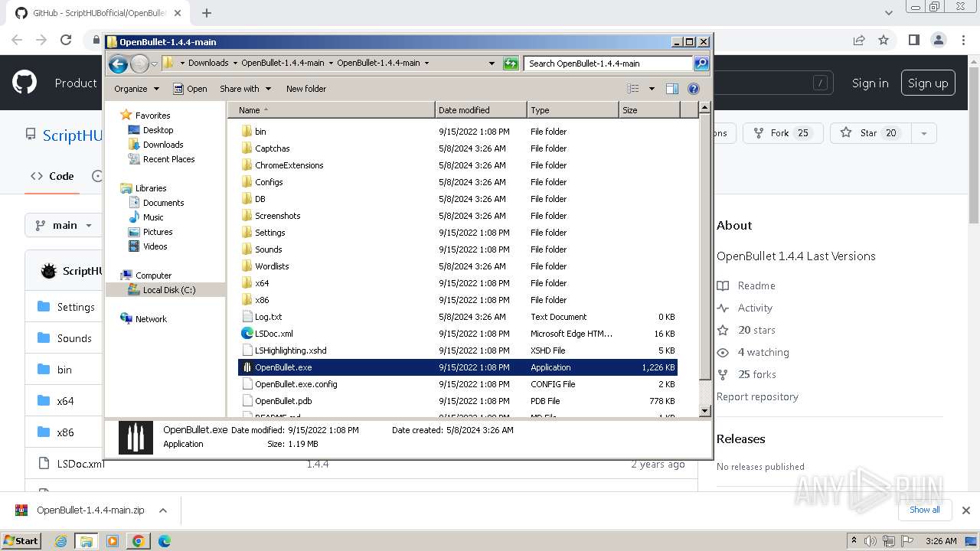Click the Change your view icon
Viewport: 980px width, 551px height.
633,89
